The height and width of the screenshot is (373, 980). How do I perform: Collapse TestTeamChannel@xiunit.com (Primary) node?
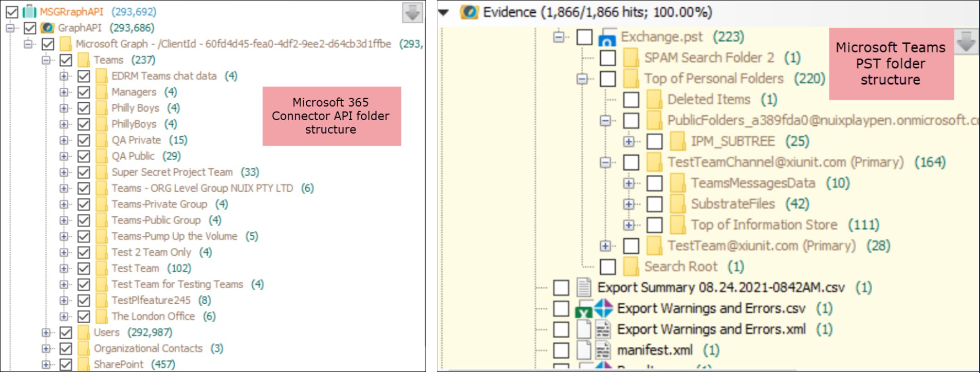point(605,162)
